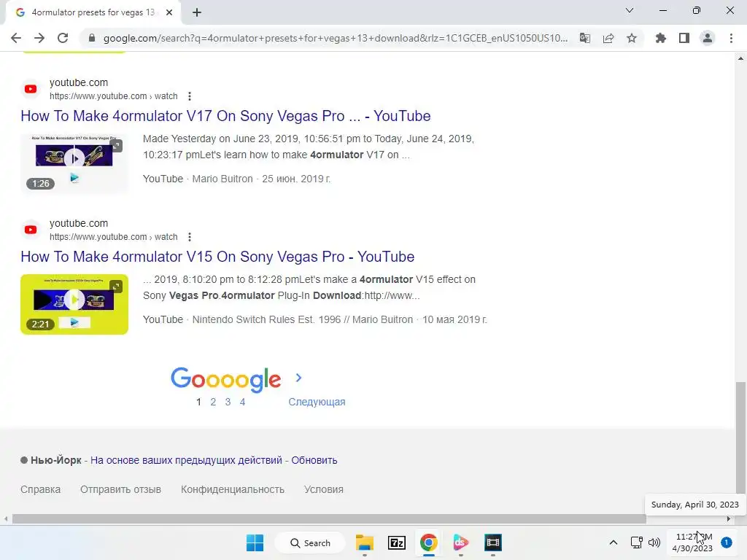
Task: Open a new browser tab
Action: pos(197,12)
